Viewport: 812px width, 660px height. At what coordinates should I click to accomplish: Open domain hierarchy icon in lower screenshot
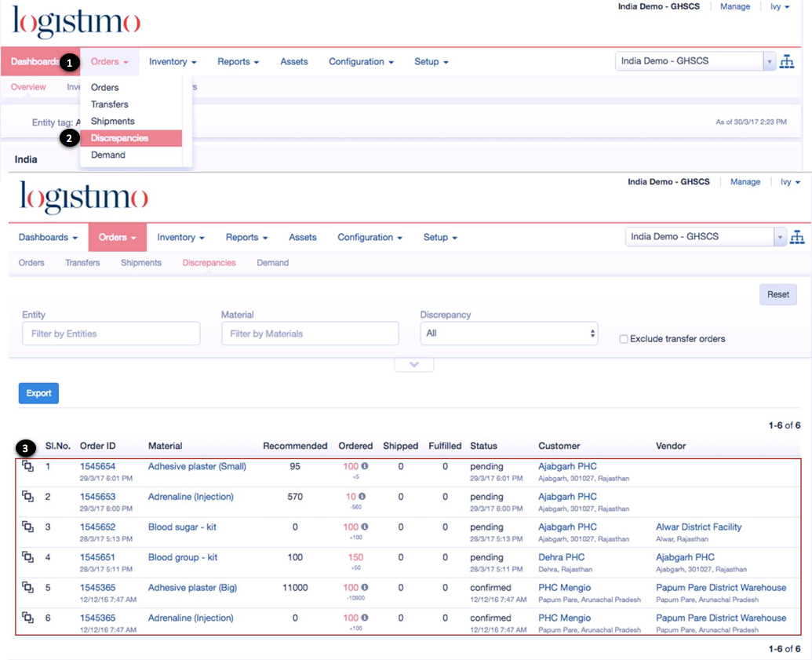[x=797, y=237]
